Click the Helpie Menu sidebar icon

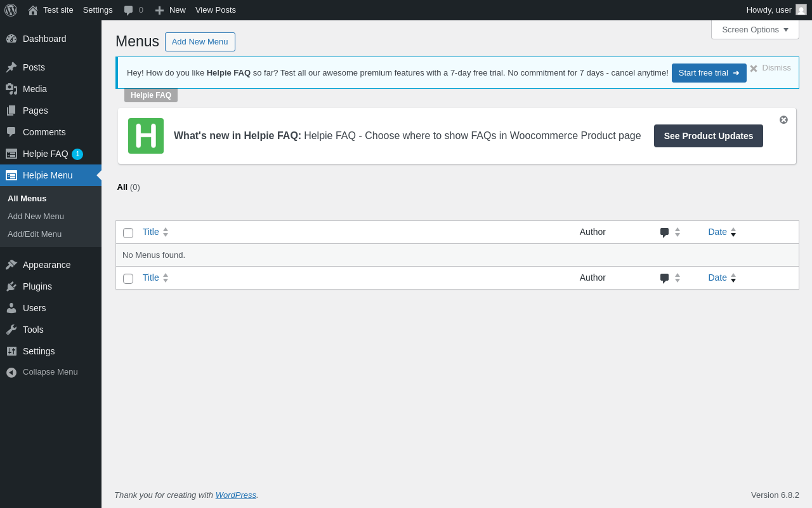(x=11, y=175)
